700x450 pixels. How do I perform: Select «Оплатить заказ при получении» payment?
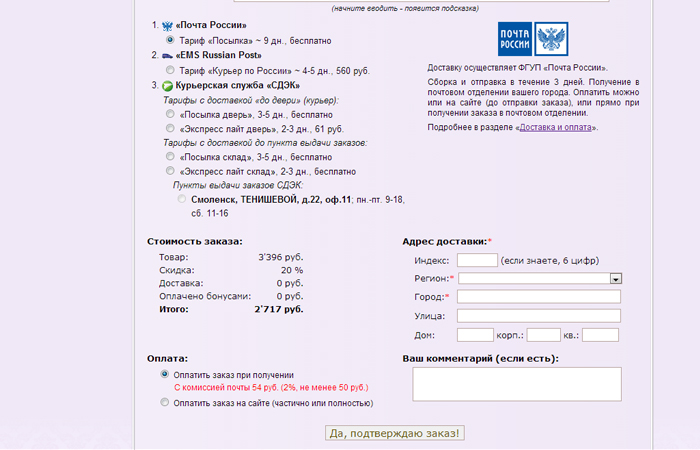point(165,374)
